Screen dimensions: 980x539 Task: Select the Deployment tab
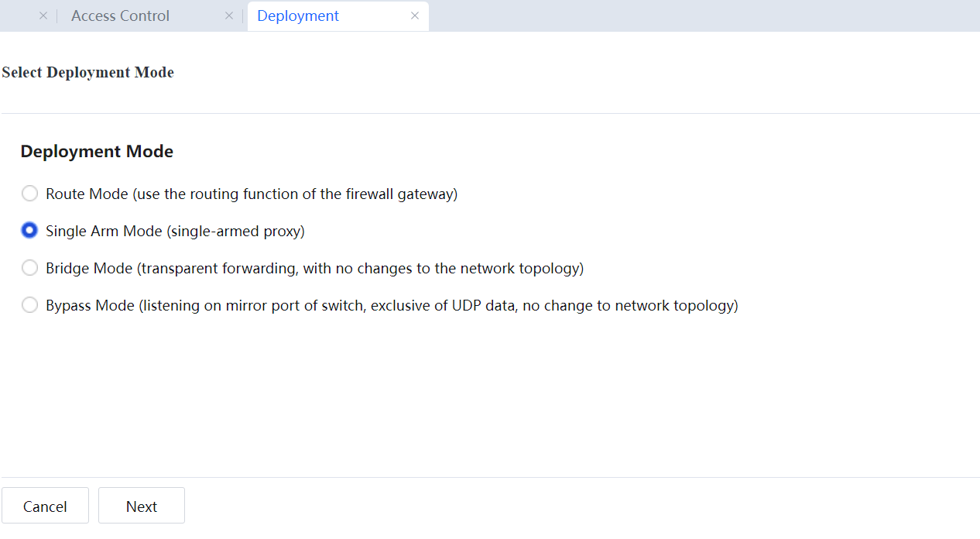coord(298,16)
